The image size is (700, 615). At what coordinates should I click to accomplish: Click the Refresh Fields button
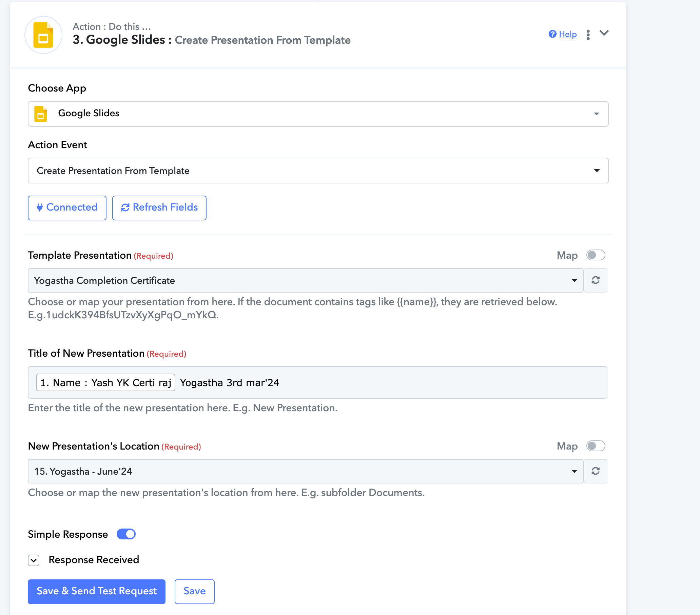tap(159, 207)
